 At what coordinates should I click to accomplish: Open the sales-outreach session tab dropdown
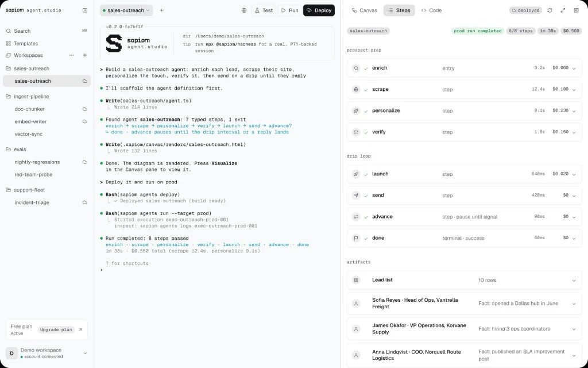coord(126,10)
